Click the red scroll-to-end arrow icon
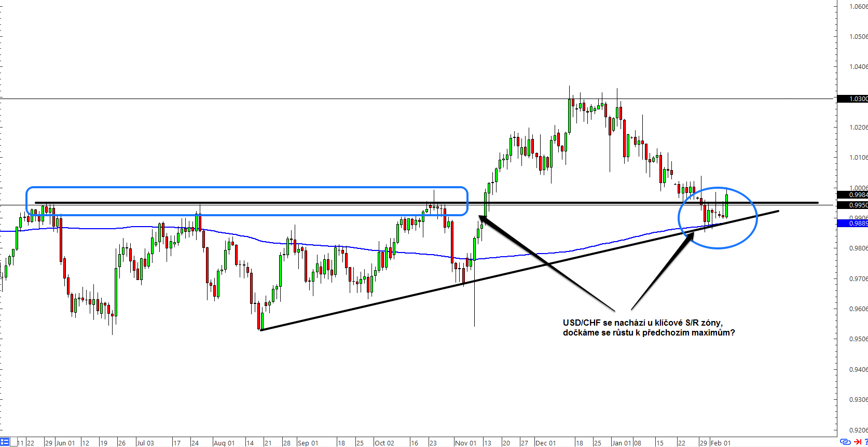Image resolution: width=868 pixels, height=447 pixels. tap(858, 442)
